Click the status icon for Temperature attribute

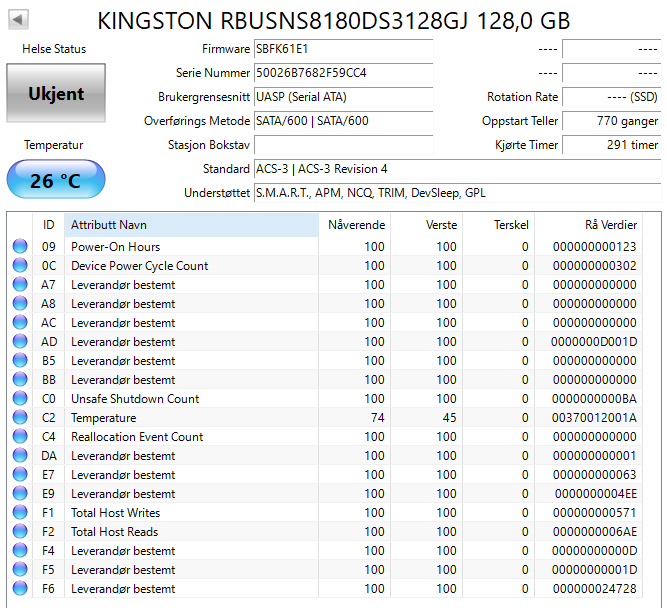tap(20, 417)
